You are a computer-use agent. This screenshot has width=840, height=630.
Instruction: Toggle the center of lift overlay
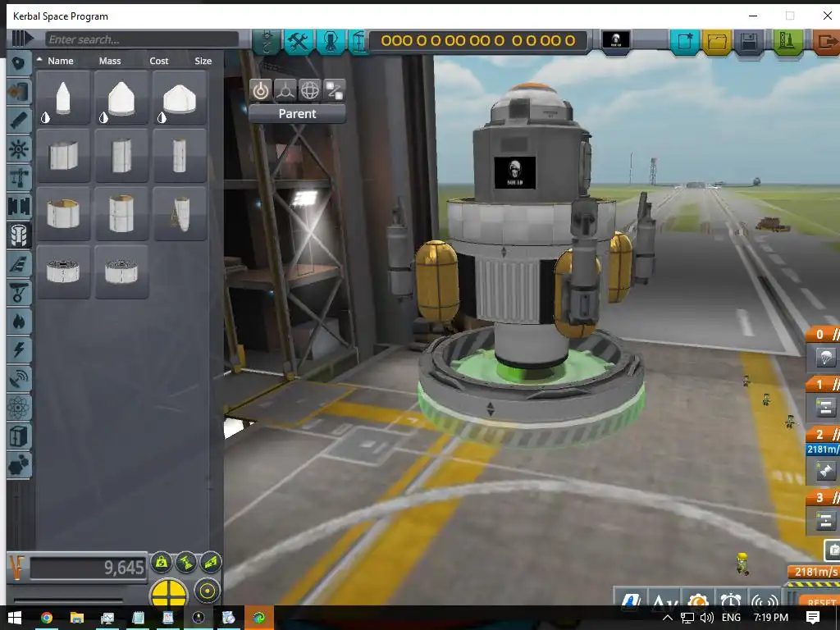click(x=211, y=562)
